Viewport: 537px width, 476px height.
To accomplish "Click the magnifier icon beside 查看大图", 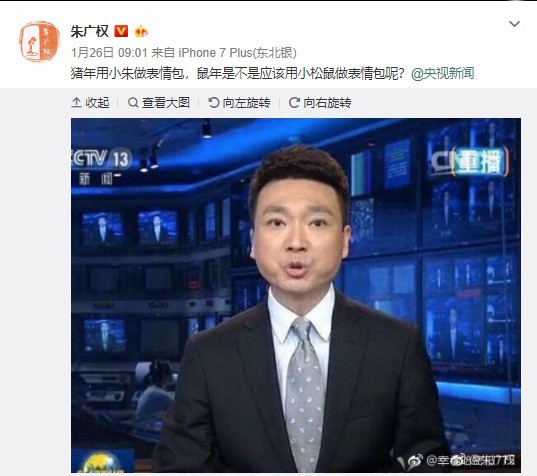I will coord(133,102).
